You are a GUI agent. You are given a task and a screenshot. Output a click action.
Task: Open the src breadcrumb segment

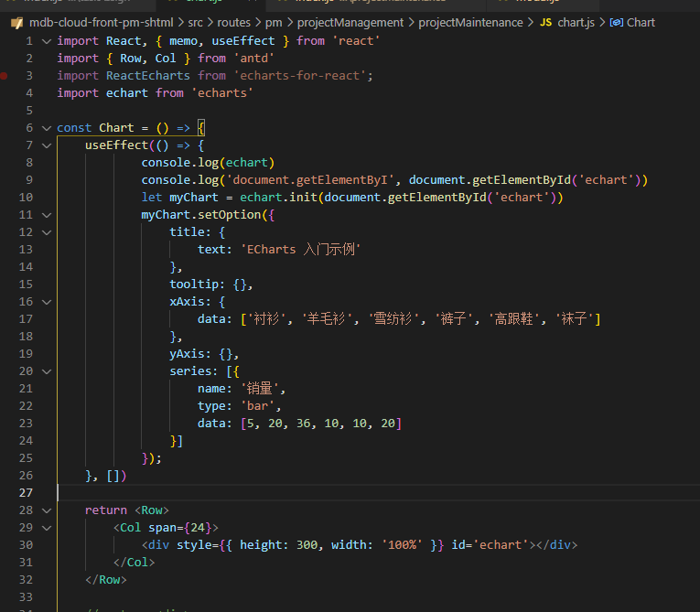pyautogui.click(x=195, y=22)
